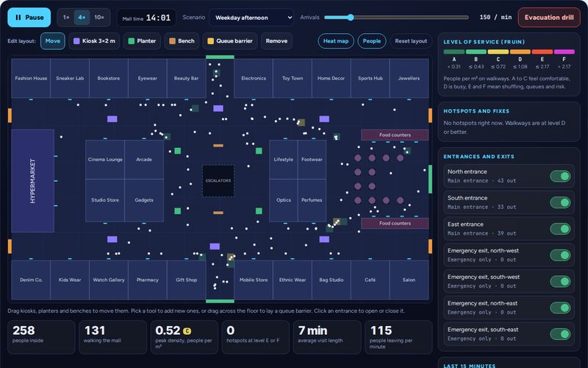Toggle the South entrance switch
588x368 pixels.
[560, 202]
